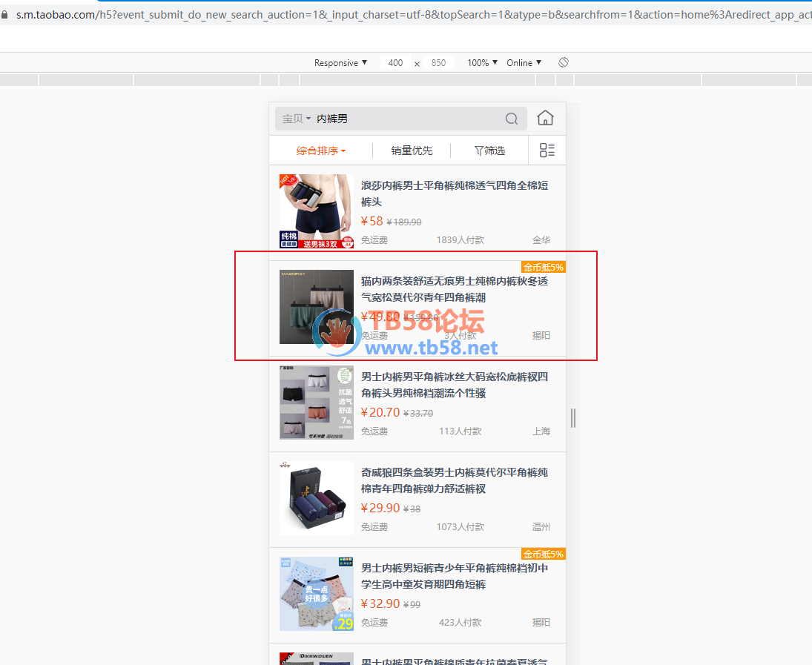This screenshot has height=665, width=812.
Task: Click the viewport resize handle on right edge
Action: pos(572,418)
